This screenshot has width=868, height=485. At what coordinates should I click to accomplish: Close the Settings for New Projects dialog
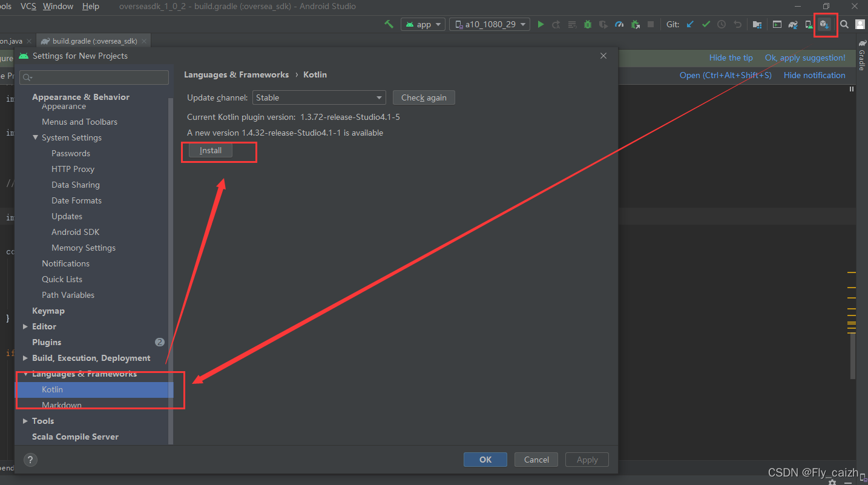[603, 56]
